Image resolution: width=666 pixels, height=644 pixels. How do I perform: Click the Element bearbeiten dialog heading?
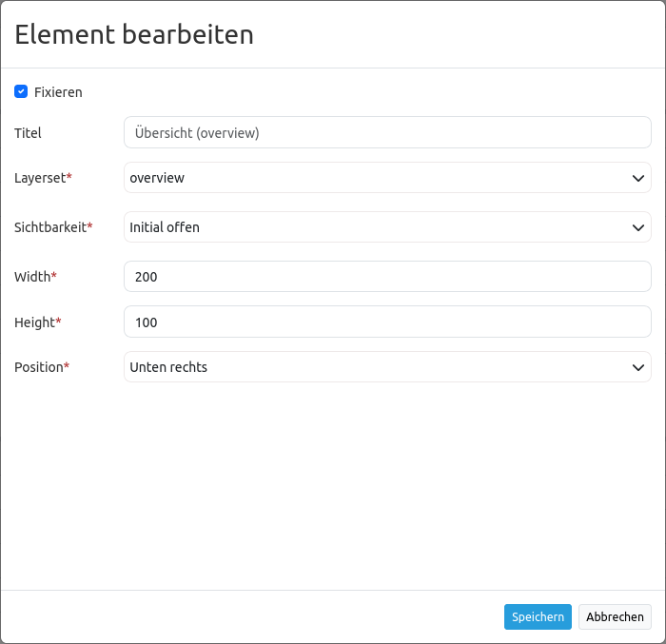coord(134,35)
